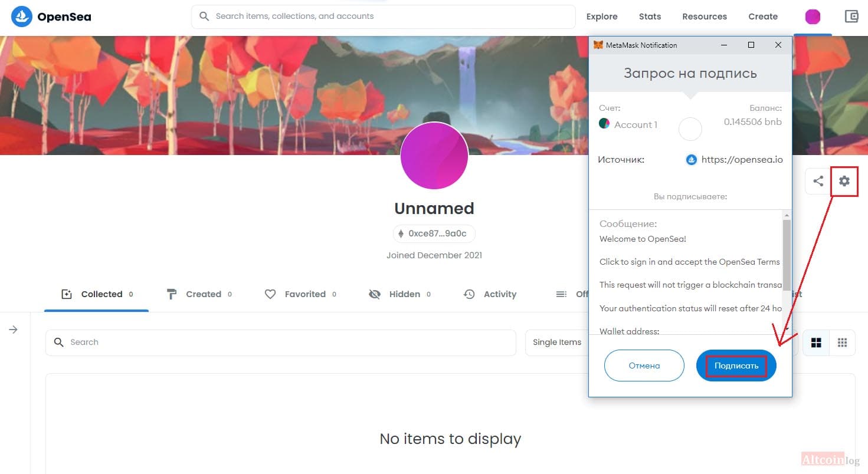
Task: Open the Single Items dropdown
Action: pos(556,343)
